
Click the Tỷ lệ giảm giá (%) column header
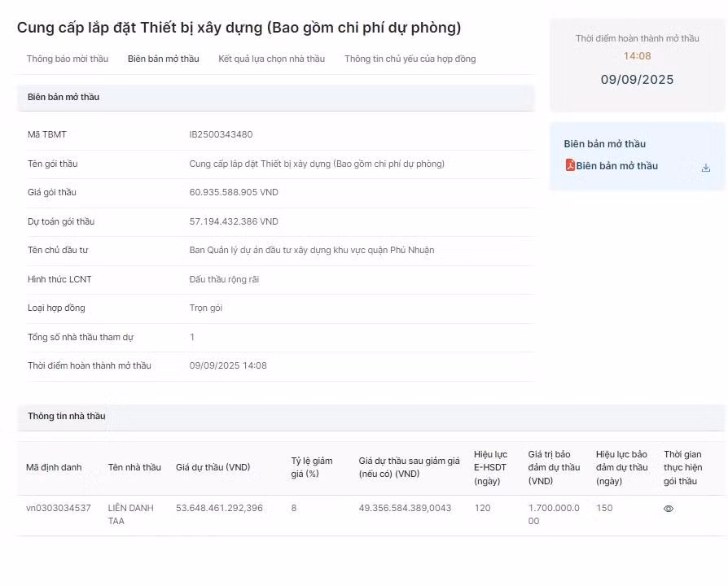[x=312, y=467]
